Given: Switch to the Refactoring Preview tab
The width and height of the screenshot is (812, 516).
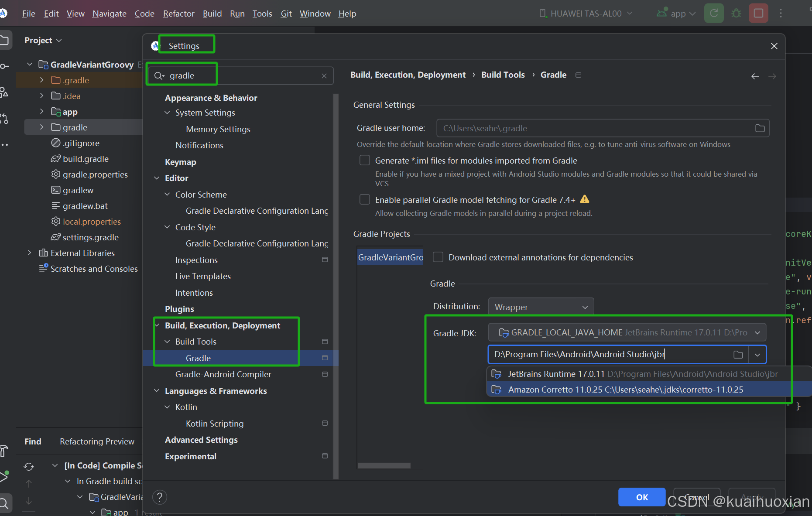Looking at the screenshot, I should [97, 441].
